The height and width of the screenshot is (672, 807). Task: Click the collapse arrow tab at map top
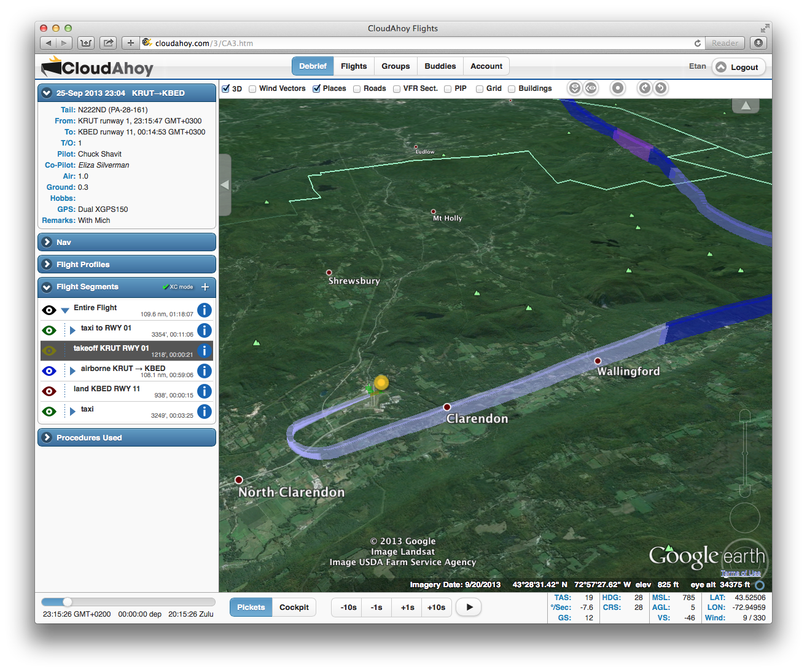pos(746,106)
